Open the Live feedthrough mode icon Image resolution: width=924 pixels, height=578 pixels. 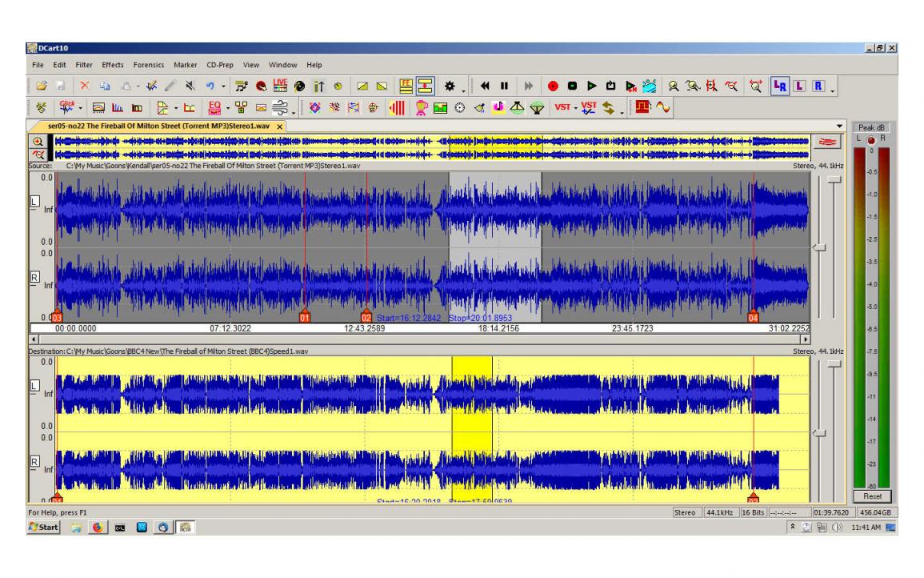280,86
